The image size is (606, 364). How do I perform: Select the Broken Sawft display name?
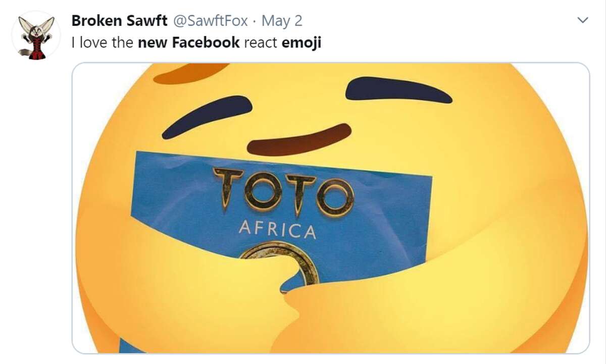121,21
